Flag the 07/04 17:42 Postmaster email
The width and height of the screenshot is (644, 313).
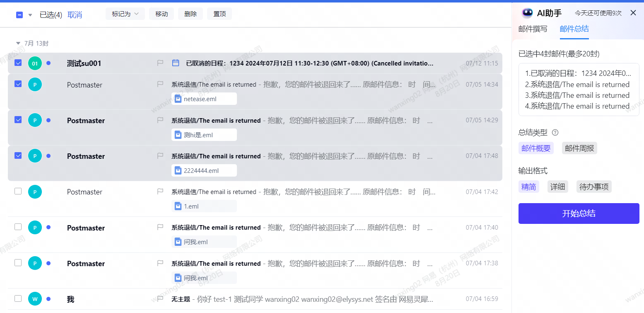(160, 192)
